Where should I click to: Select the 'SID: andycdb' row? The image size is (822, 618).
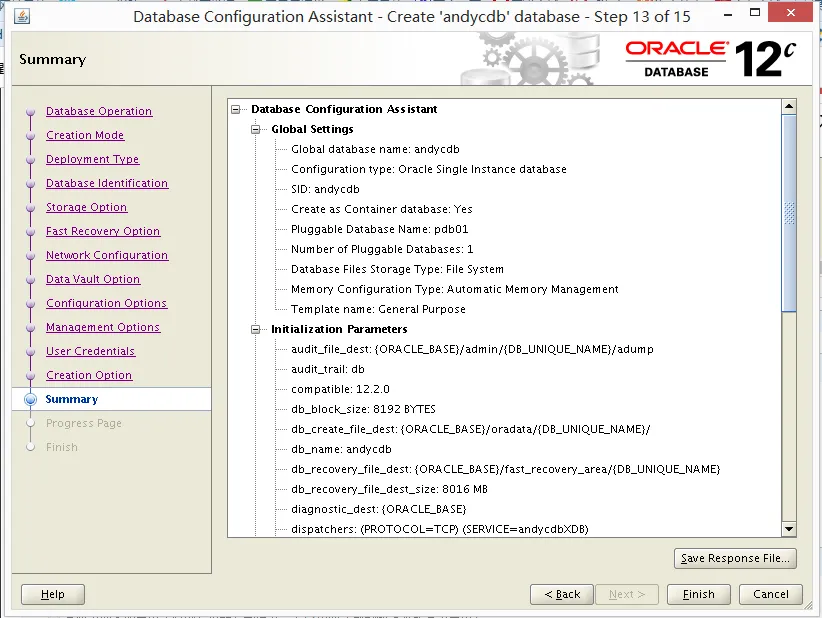pyautogui.click(x=325, y=189)
